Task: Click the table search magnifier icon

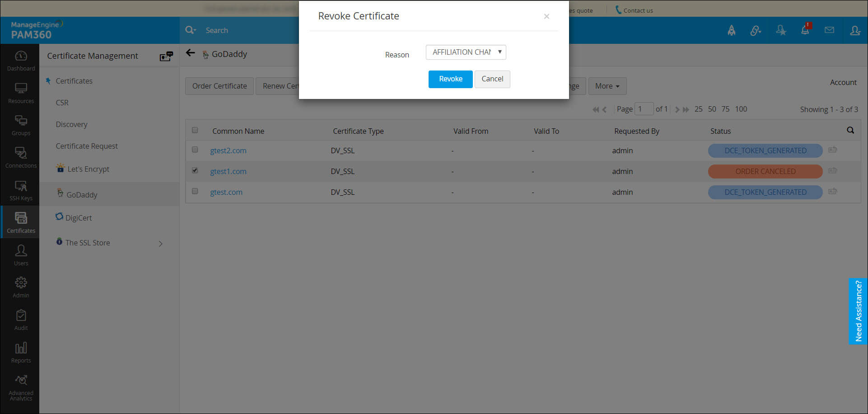Action: tap(850, 131)
